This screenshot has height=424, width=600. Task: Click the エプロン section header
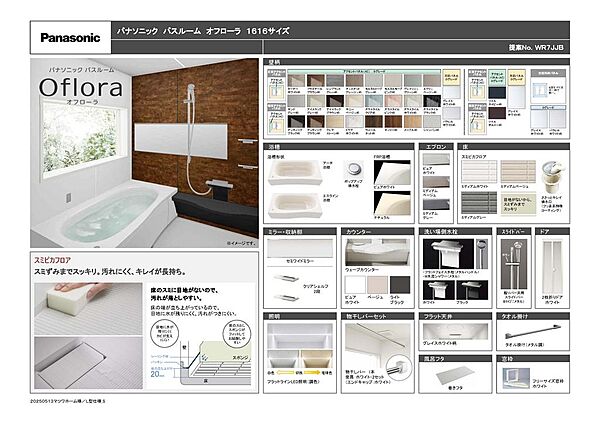436,147
